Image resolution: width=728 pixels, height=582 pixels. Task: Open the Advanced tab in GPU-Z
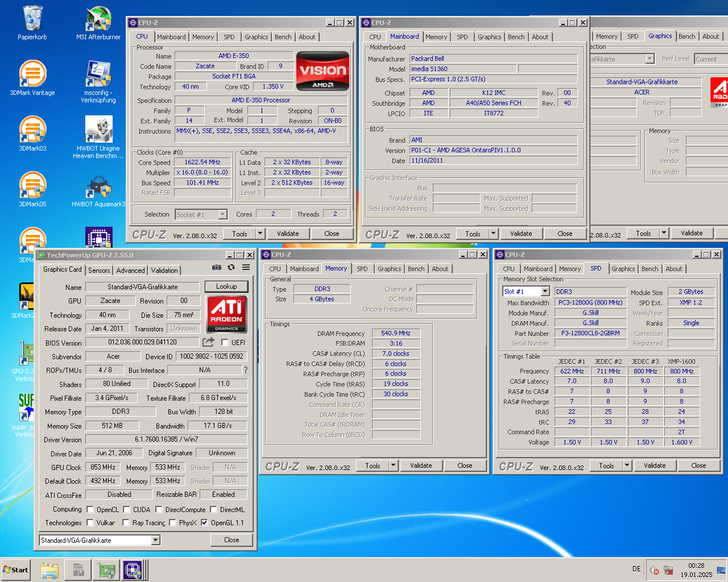coord(130,271)
